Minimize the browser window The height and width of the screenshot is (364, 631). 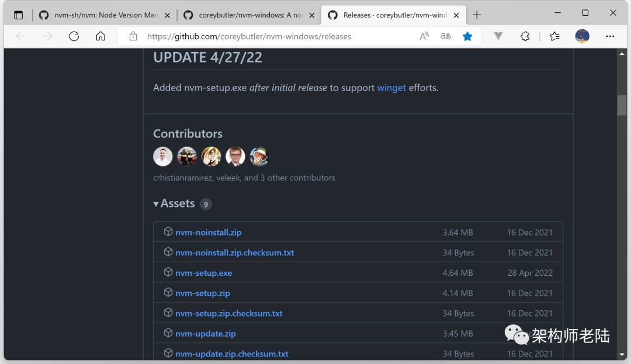[x=557, y=13]
